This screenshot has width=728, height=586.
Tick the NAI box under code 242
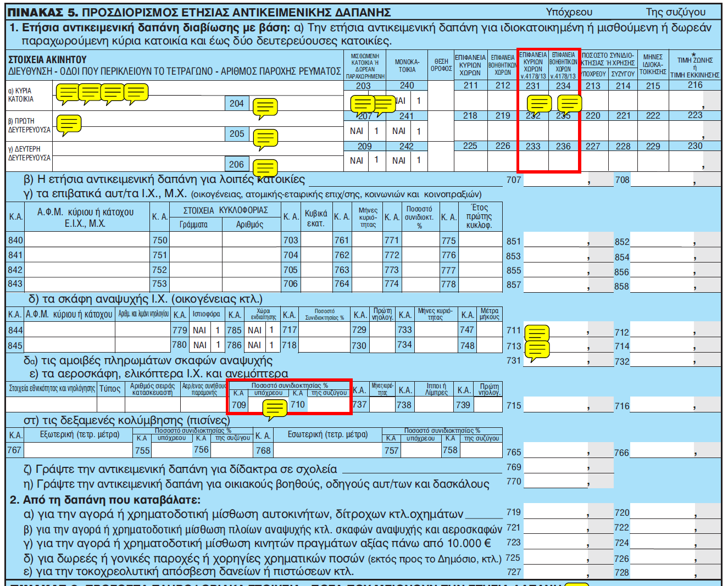pyautogui.click(x=419, y=161)
